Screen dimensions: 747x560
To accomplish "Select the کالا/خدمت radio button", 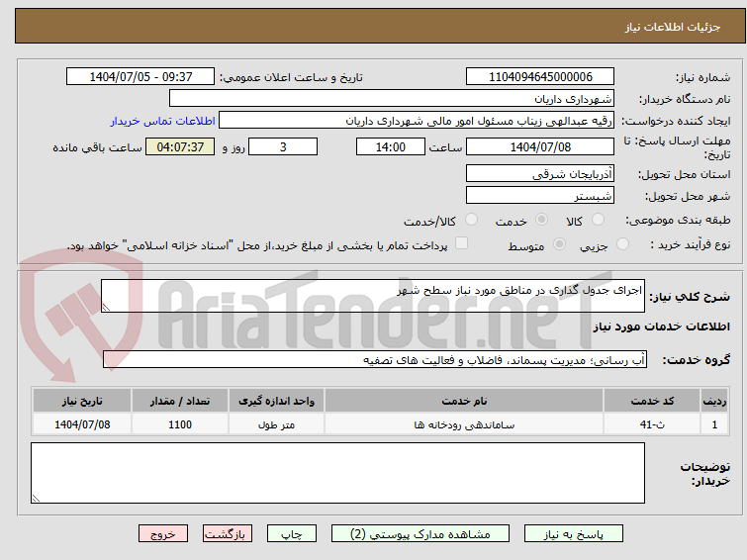I will pos(471,220).
